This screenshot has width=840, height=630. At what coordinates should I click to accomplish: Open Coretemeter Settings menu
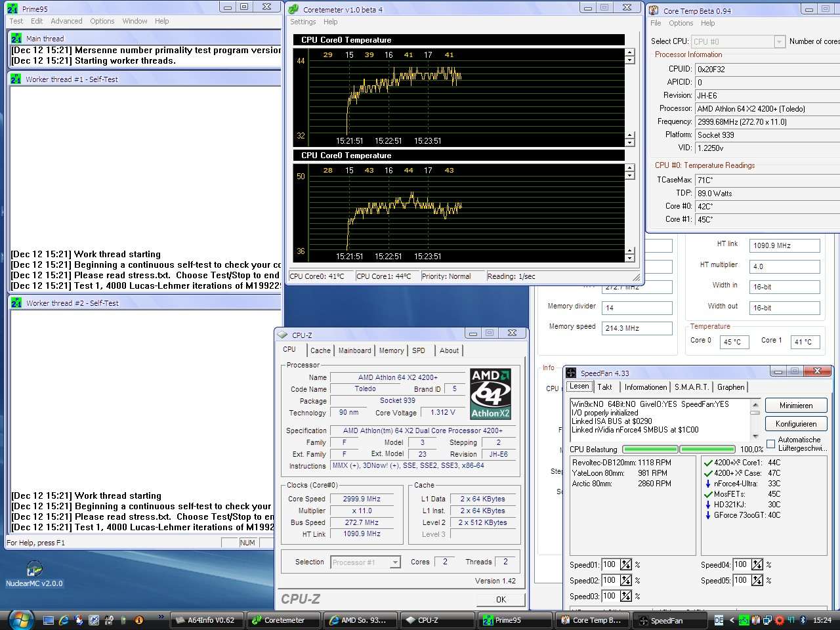303,22
